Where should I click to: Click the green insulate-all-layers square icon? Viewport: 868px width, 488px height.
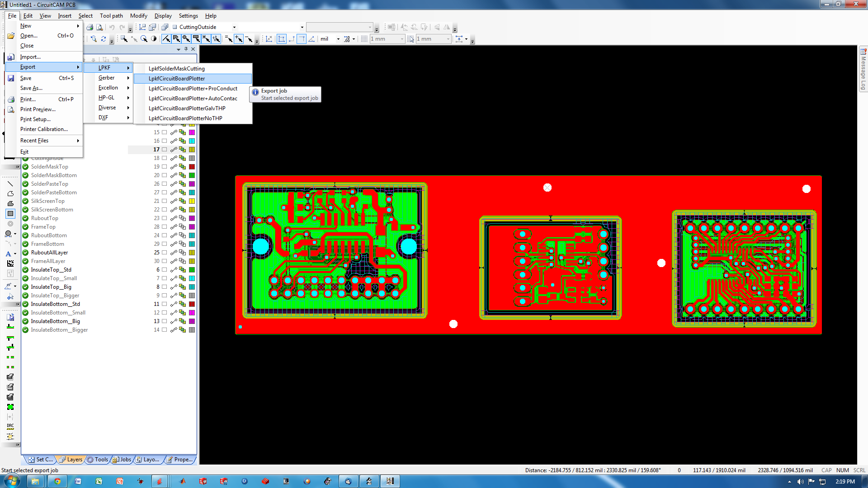click(10, 407)
